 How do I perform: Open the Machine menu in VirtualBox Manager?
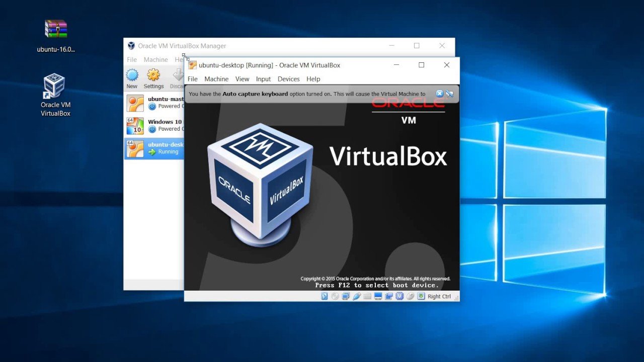tap(155, 59)
